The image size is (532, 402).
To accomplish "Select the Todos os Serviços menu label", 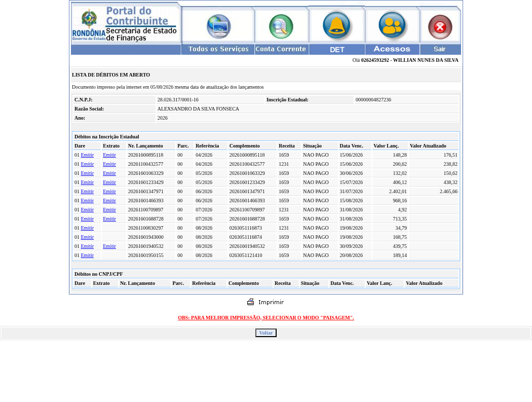I will [218, 49].
